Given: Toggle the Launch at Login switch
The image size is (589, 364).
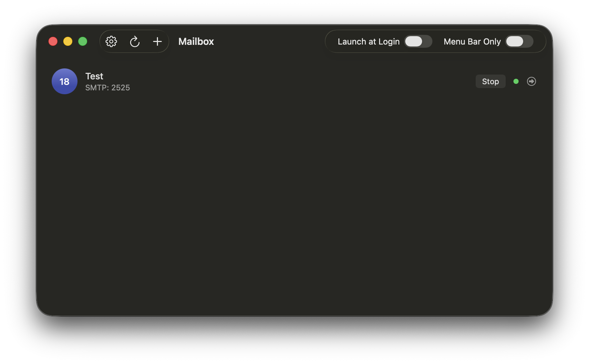Looking at the screenshot, I should pos(418,42).
